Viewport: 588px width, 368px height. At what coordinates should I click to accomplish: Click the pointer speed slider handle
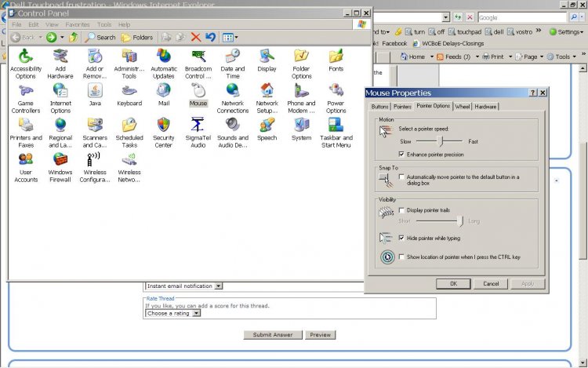pos(441,141)
